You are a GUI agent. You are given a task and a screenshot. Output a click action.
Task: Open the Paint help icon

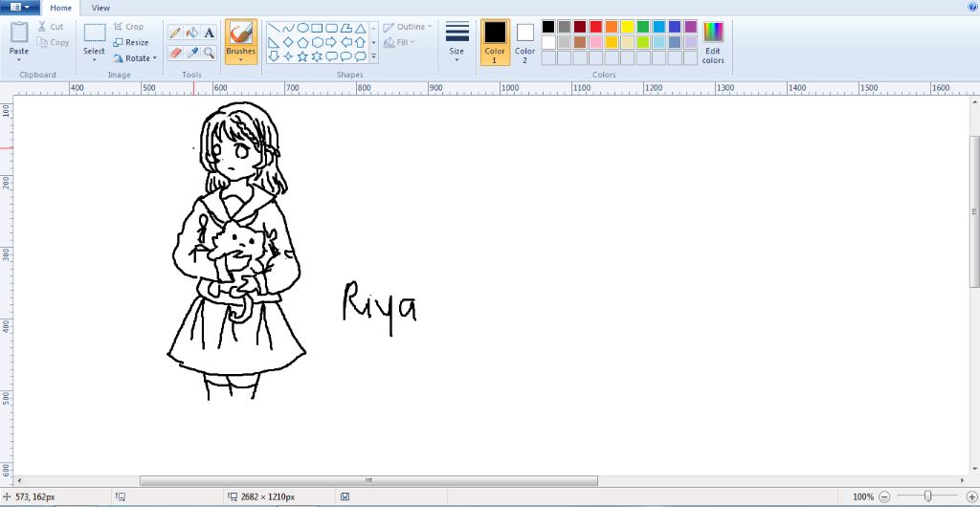click(x=972, y=7)
